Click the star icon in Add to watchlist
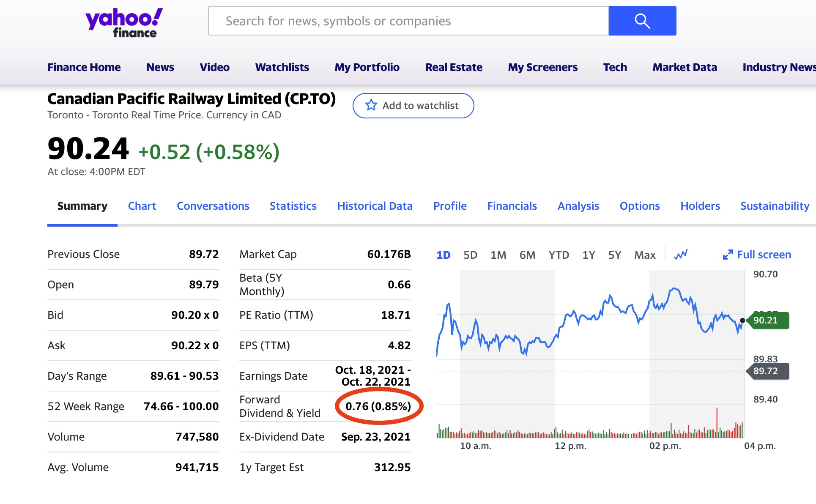 [371, 105]
